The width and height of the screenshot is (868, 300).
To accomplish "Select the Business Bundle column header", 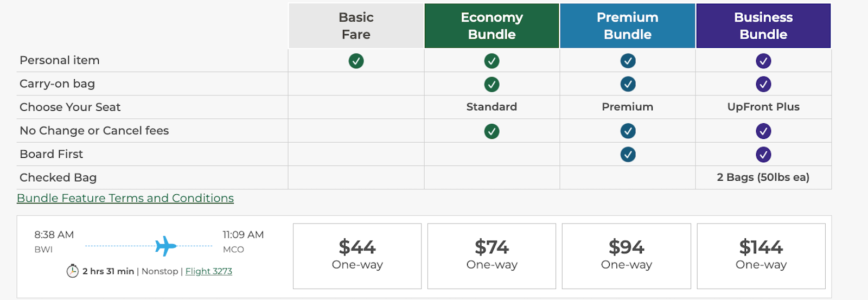I will point(763,25).
